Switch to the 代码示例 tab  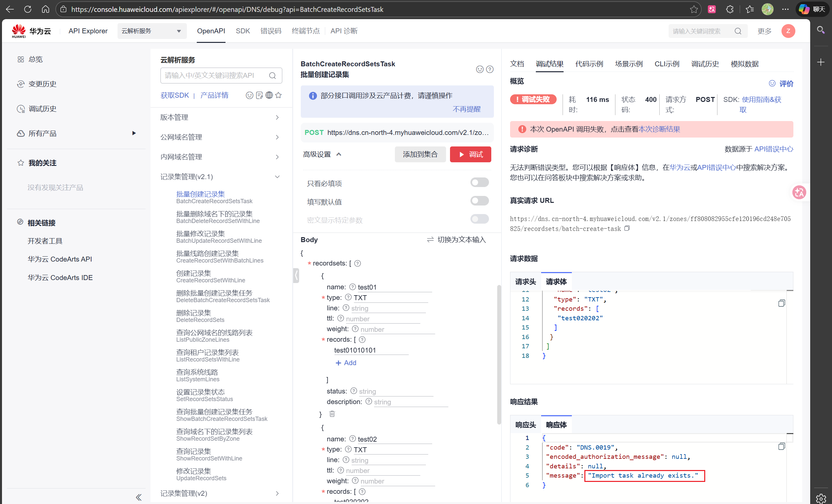coord(589,64)
